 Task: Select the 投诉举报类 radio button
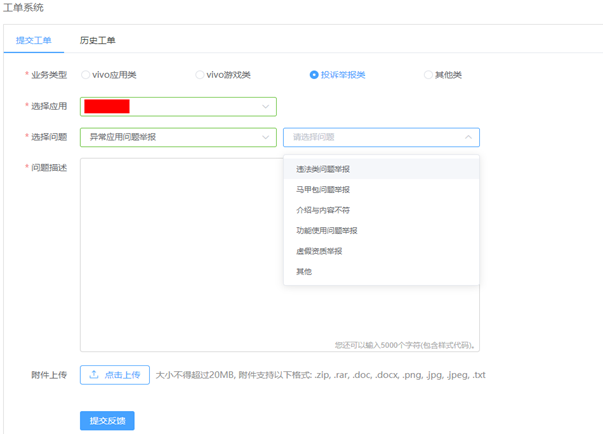314,75
